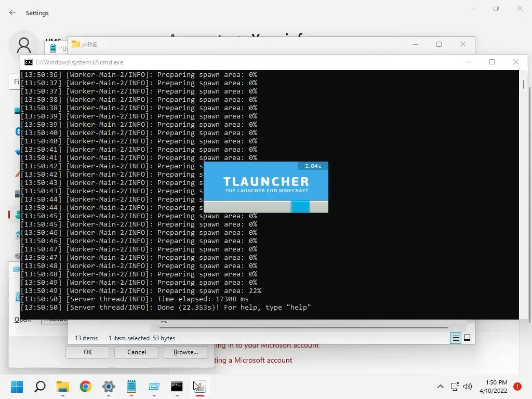Click the back arrow in Settings

click(12, 12)
